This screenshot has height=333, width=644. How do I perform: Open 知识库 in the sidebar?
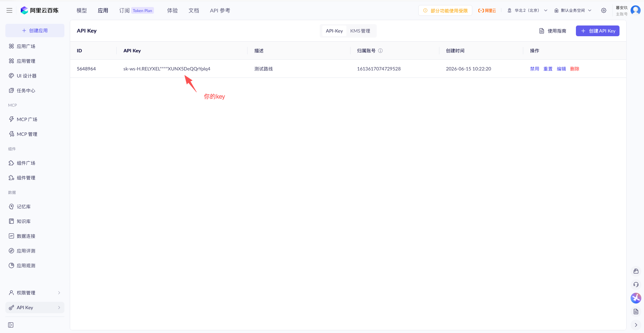(35, 221)
